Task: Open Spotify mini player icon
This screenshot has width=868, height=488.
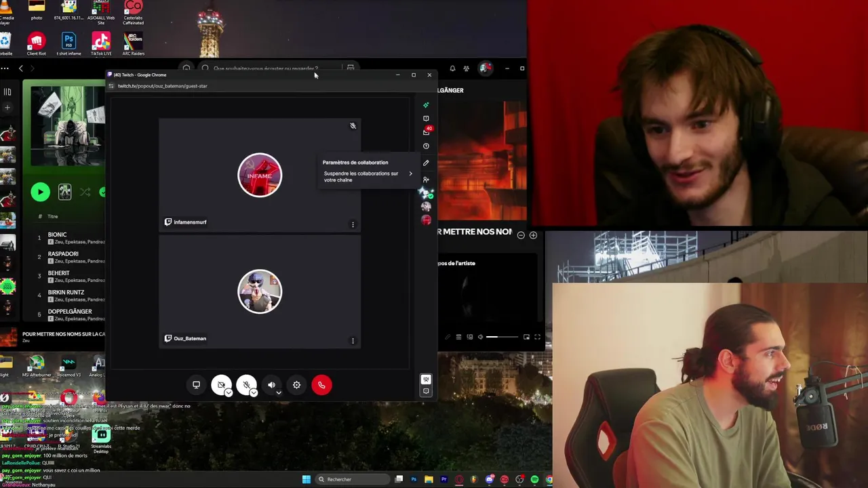Action: [526, 337]
